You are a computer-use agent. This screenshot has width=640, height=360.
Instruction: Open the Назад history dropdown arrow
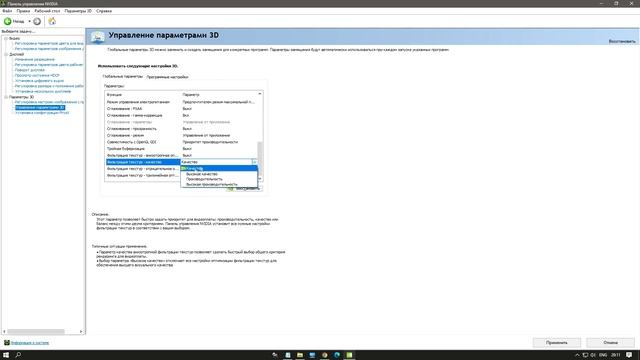point(29,21)
